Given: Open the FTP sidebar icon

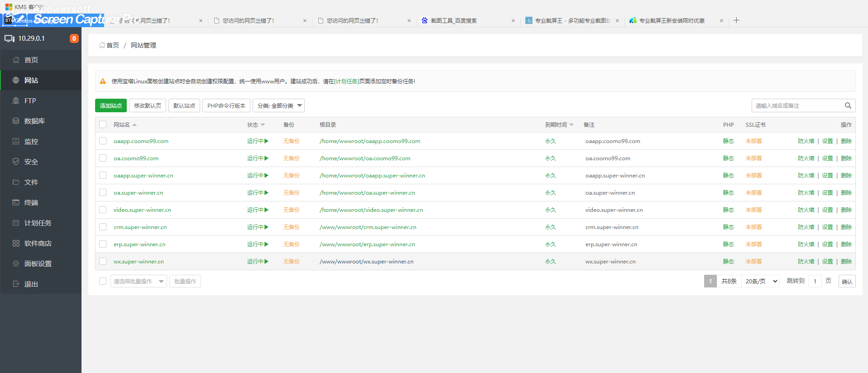Looking at the screenshot, I should [16, 100].
